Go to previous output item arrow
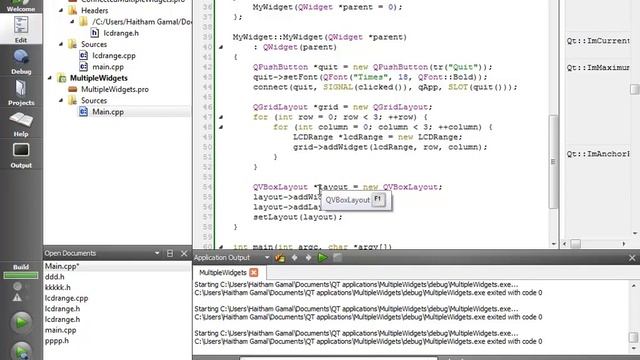 click(x=294, y=258)
